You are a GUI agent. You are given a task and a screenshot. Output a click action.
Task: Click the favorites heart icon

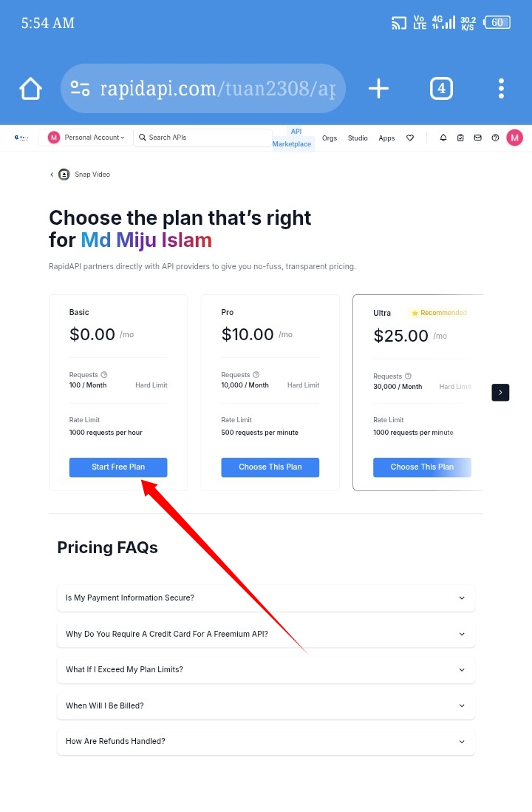[410, 138]
